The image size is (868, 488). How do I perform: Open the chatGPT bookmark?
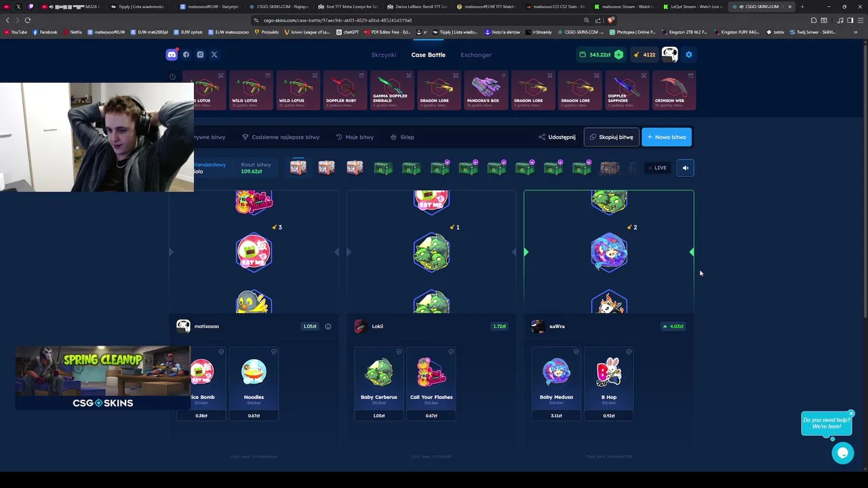[x=347, y=32]
